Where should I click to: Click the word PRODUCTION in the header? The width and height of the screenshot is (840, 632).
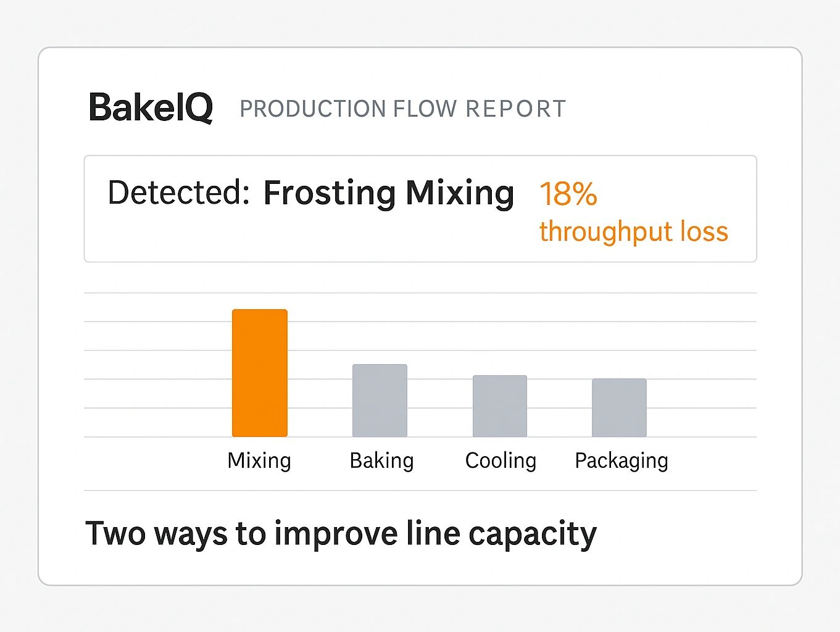click(312, 109)
